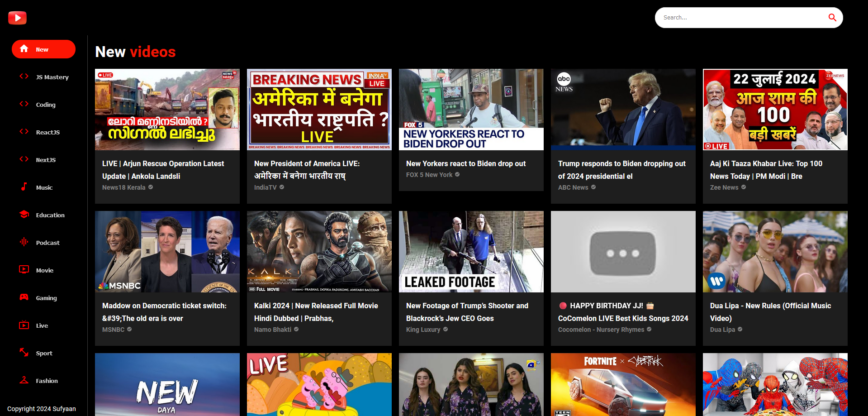Go to the Movie category
868x416 pixels.
click(43, 270)
